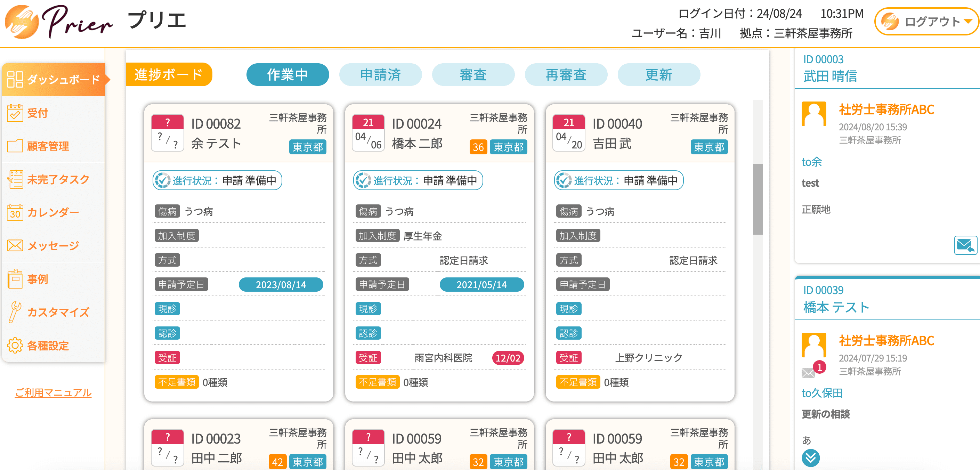Click 受証 label on ID 00040 card
Screen dimensions: 980x470
pyautogui.click(x=569, y=358)
